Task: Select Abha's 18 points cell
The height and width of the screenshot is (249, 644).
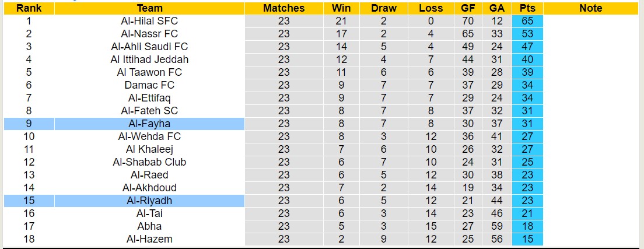Action: (527, 226)
